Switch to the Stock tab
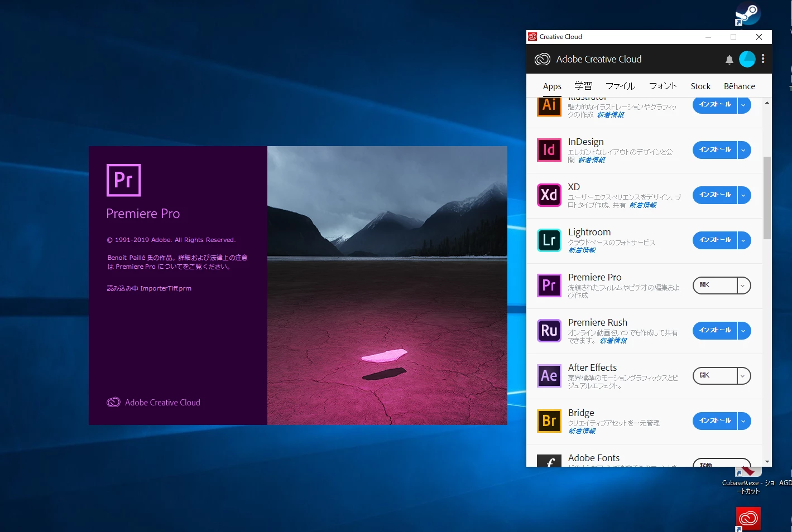792x532 pixels. (700, 86)
